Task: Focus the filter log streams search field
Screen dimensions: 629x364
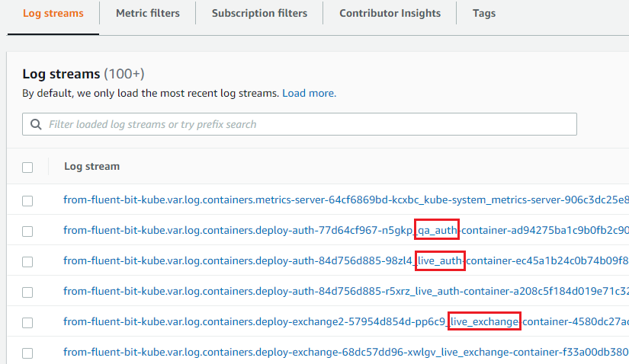Action: [305, 124]
